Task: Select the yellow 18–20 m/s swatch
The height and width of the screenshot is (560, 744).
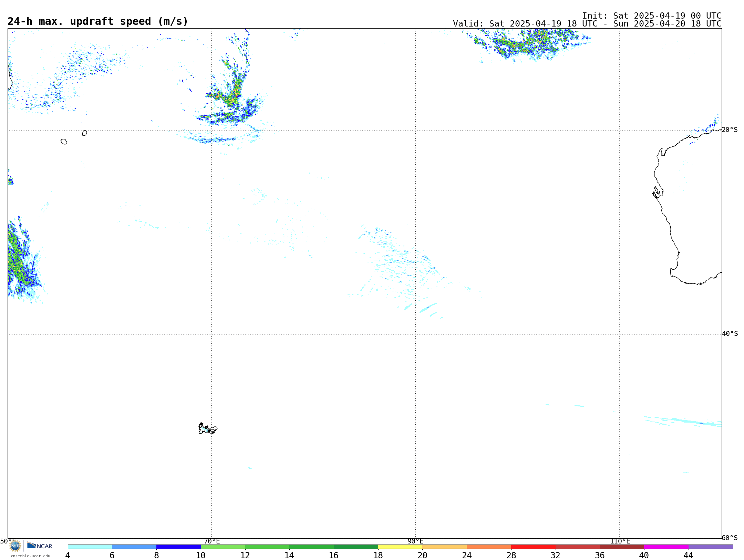Action: (400, 547)
